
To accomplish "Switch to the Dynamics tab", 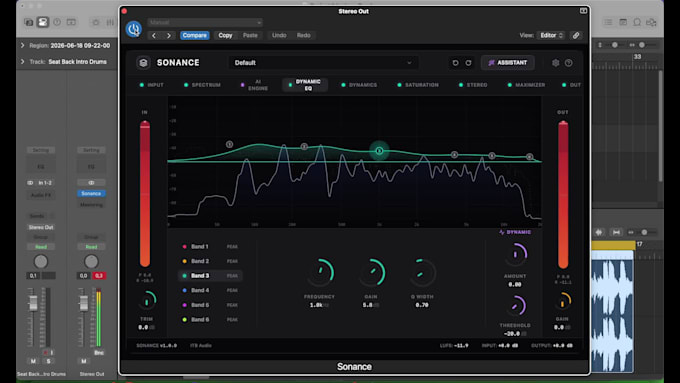I will (x=359, y=85).
